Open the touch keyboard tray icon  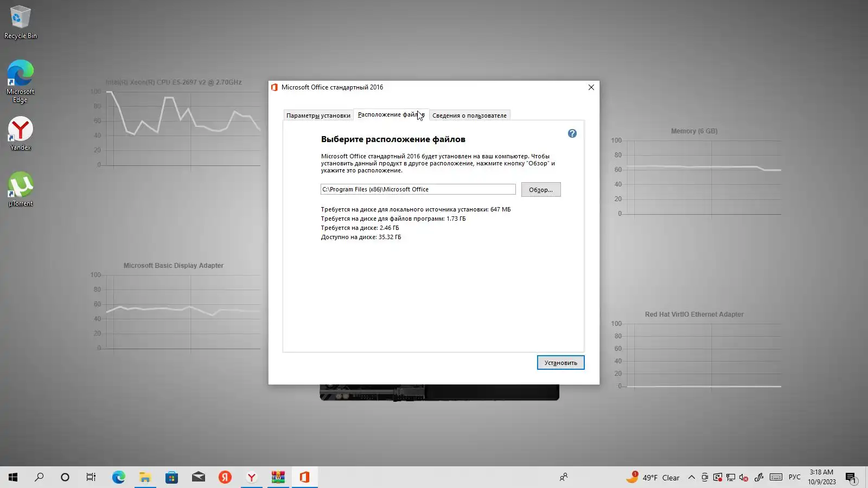point(776,477)
